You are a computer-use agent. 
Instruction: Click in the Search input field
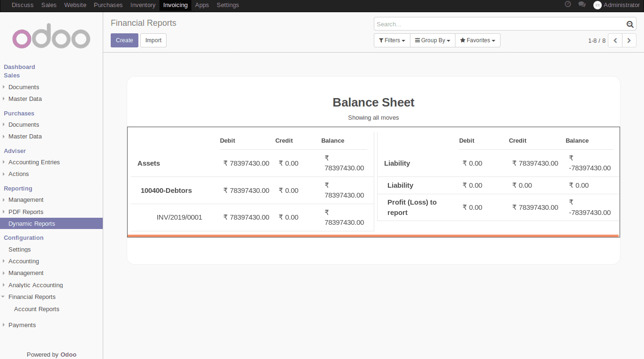click(500, 24)
